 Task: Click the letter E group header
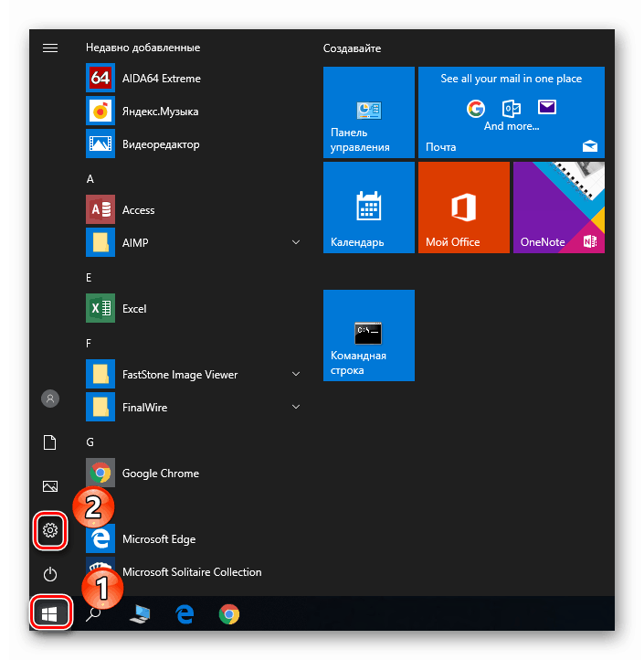click(x=89, y=277)
